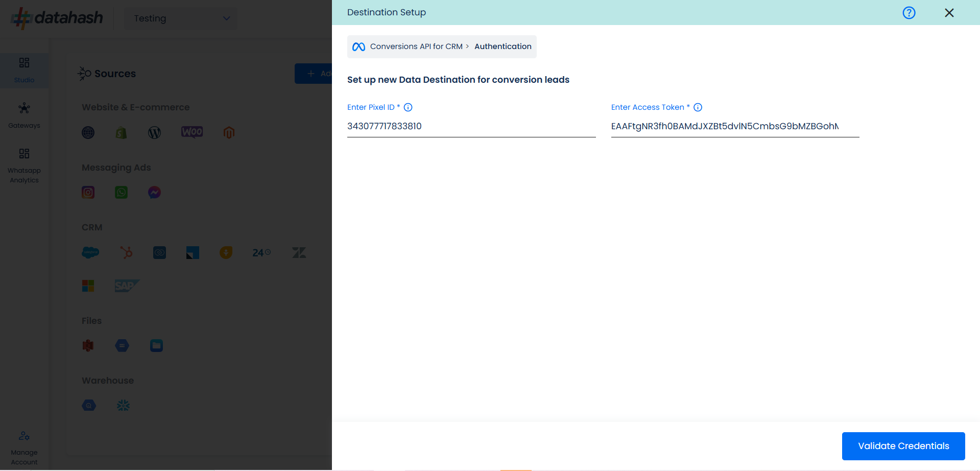Open the Testing workspace dropdown
Screen dimensions: 980x471
(x=181, y=18)
